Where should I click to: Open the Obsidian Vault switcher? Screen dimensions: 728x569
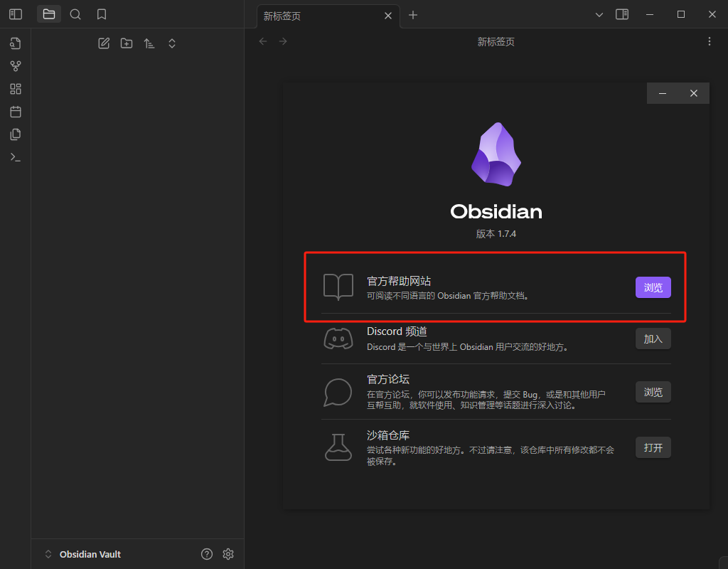click(78, 553)
